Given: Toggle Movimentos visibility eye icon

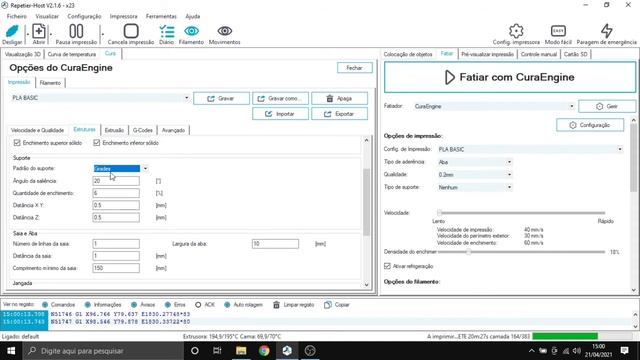Looking at the screenshot, I should pos(224,31).
